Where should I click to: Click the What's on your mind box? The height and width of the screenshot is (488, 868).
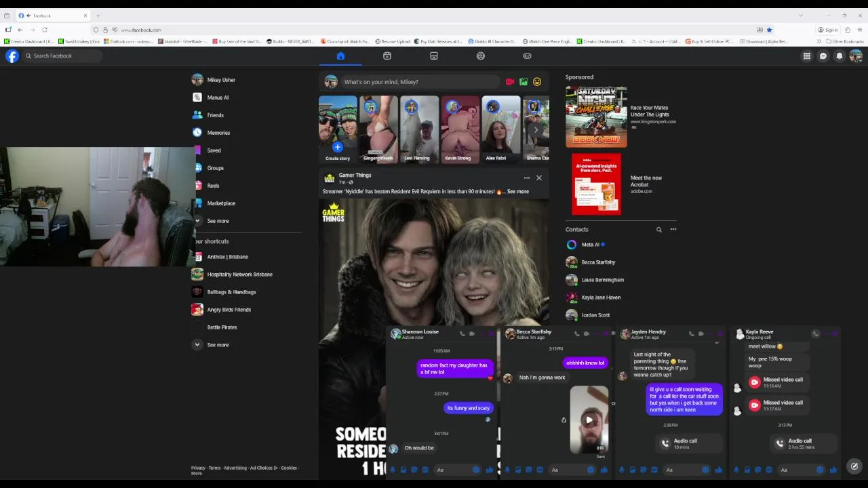(x=419, y=82)
